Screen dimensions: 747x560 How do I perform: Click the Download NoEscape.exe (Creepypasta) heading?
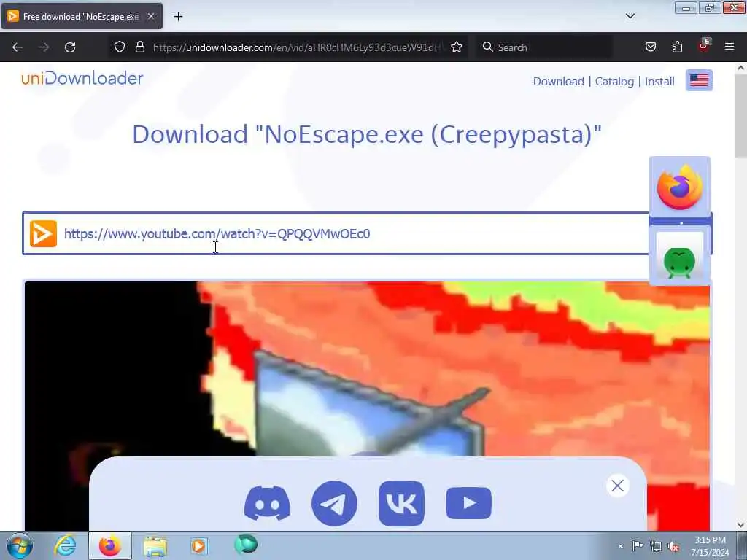(367, 134)
